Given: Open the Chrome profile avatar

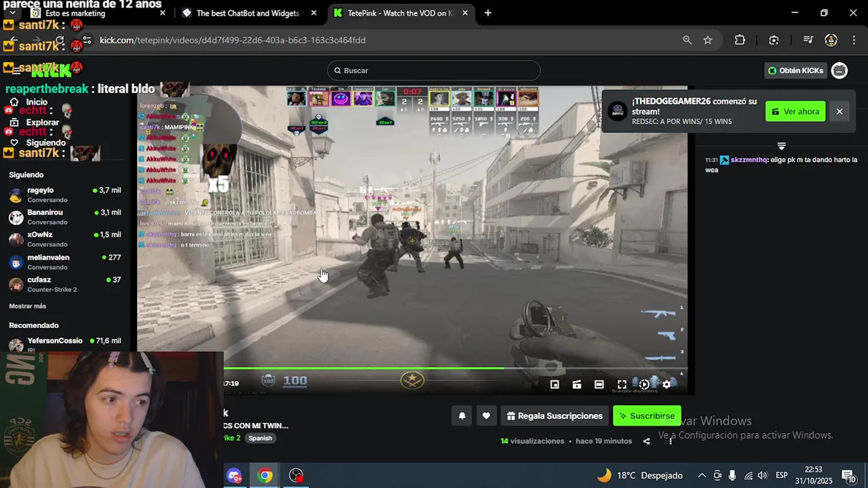Looking at the screenshot, I should (x=831, y=40).
